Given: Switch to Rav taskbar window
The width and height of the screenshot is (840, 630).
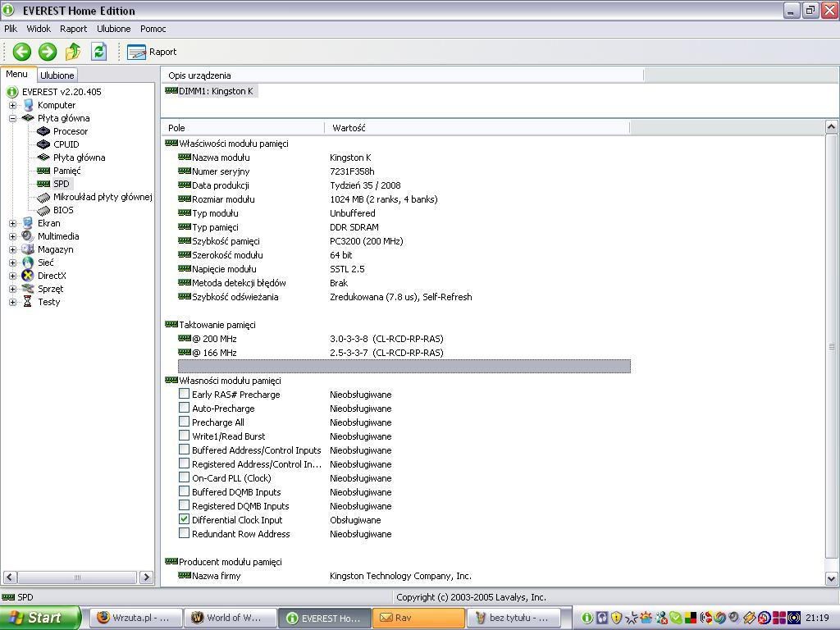Looking at the screenshot, I should point(418,618).
